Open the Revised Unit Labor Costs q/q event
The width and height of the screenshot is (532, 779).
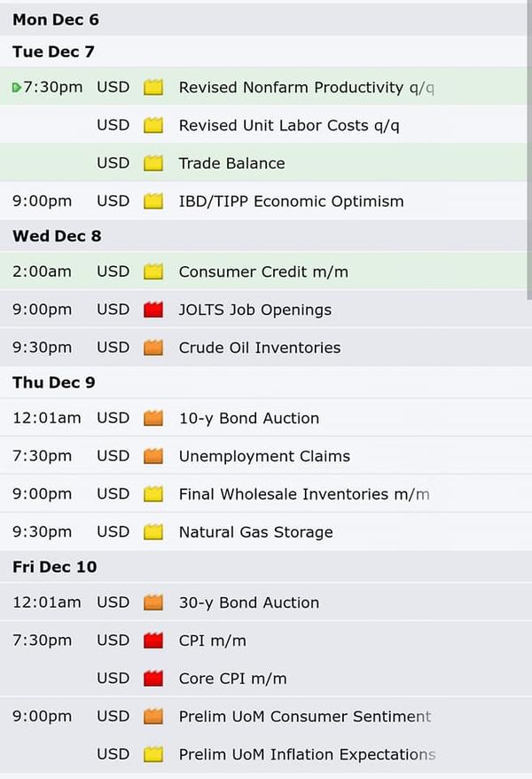click(x=289, y=125)
